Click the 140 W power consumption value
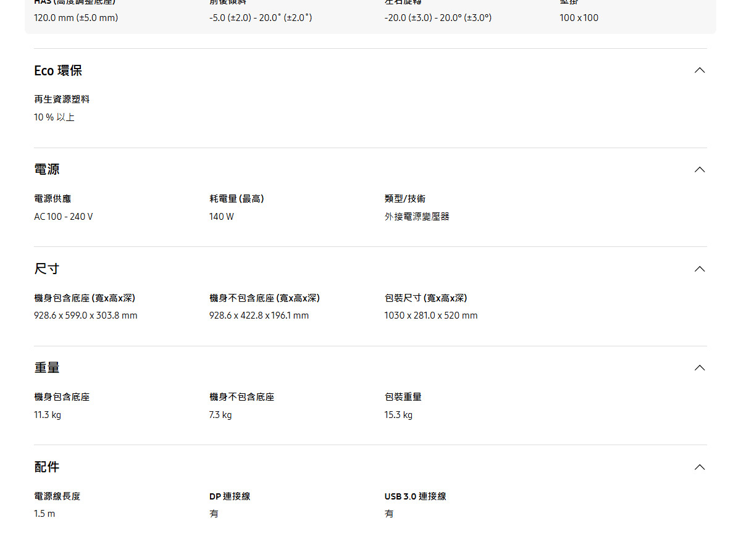 click(x=222, y=217)
